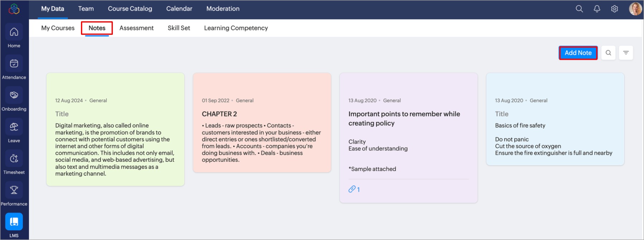The height and width of the screenshot is (240, 644).
Task: Open the Leave module icon
Action: click(x=14, y=127)
